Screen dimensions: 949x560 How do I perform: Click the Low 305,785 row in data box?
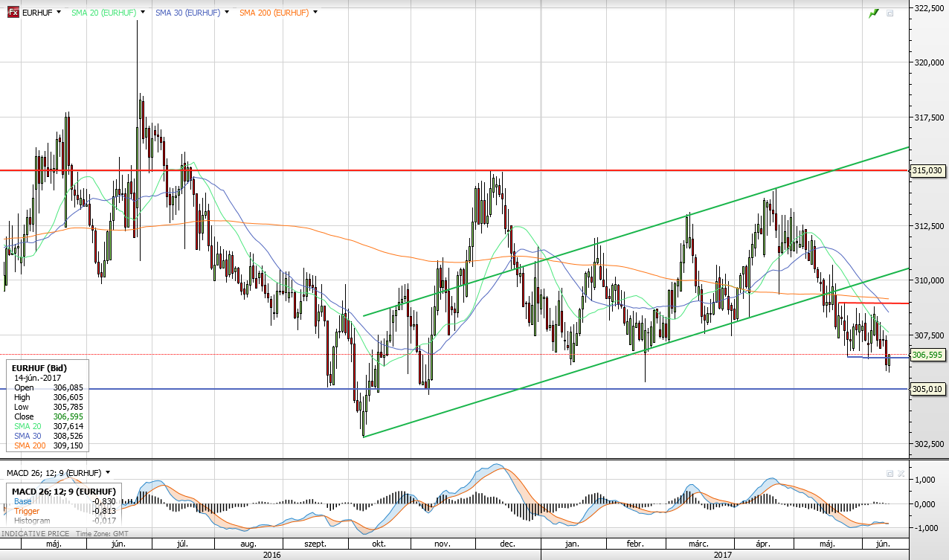[50, 407]
